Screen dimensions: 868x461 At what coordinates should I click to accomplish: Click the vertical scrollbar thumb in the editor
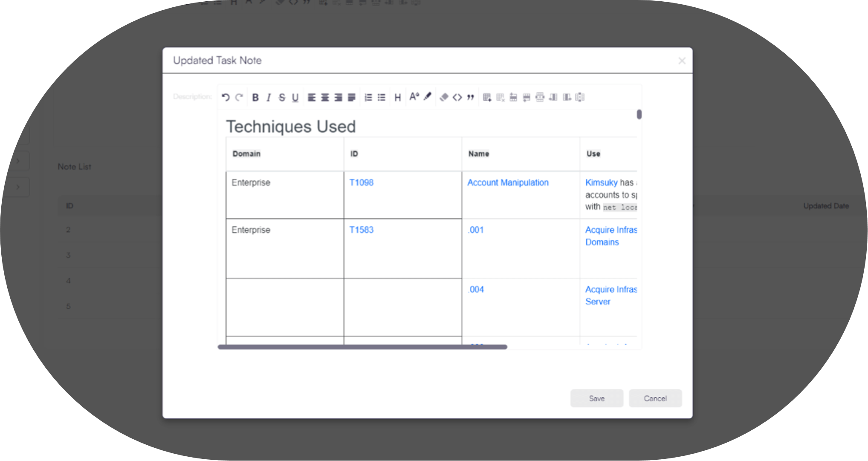click(639, 114)
